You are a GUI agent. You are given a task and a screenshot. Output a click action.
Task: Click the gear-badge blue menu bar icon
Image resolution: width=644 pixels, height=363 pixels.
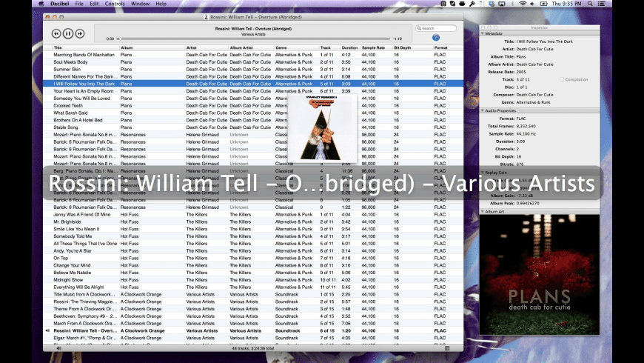(492, 4)
